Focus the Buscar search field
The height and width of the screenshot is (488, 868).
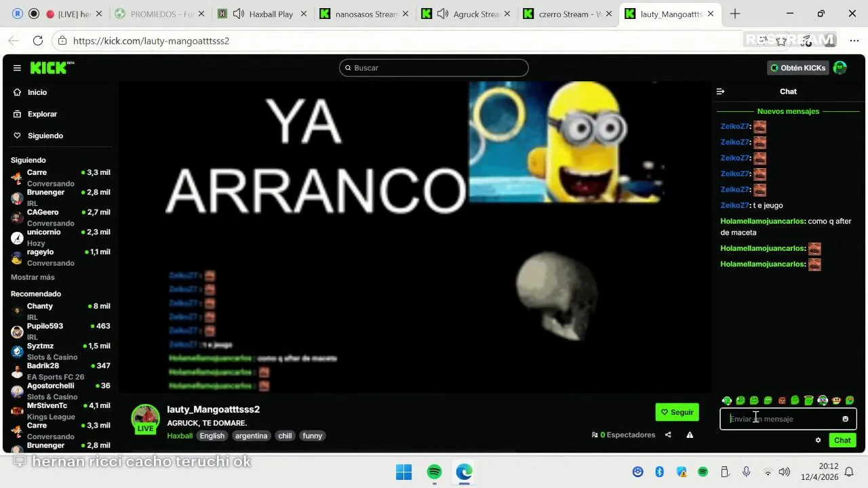coord(434,68)
